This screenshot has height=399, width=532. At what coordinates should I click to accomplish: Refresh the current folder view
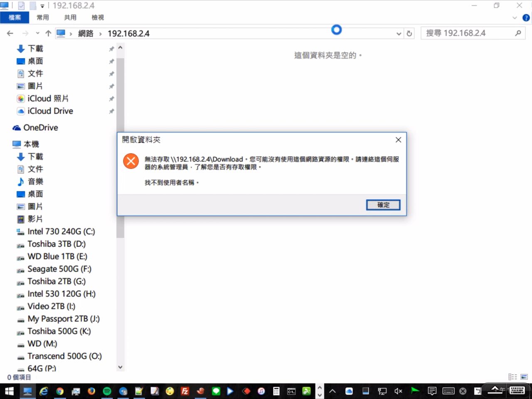[409, 34]
